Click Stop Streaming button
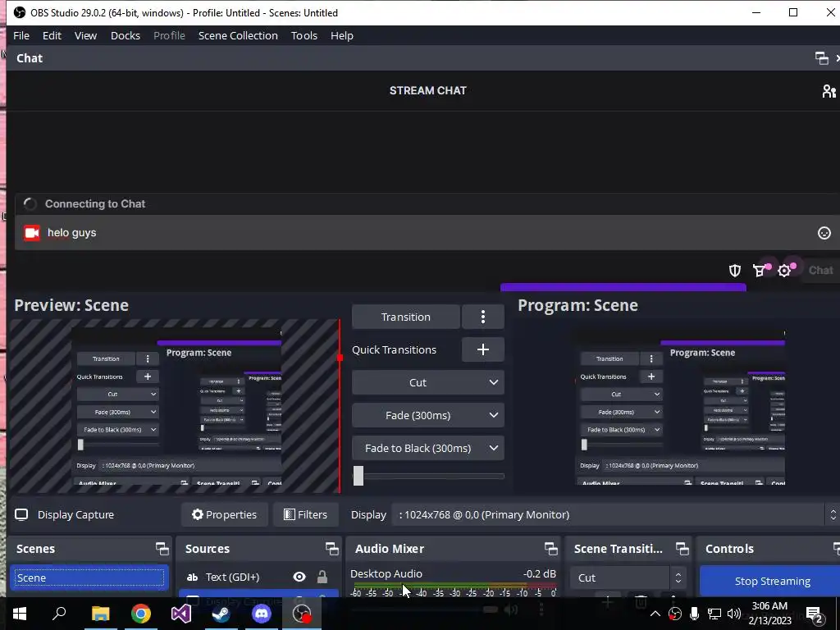The width and height of the screenshot is (840, 630). click(x=771, y=582)
